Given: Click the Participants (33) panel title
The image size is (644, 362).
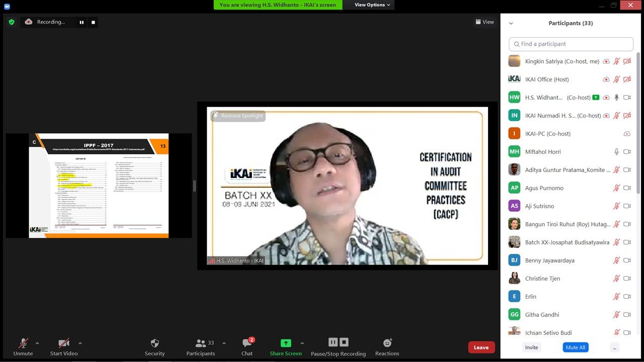Looking at the screenshot, I should click(x=571, y=23).
